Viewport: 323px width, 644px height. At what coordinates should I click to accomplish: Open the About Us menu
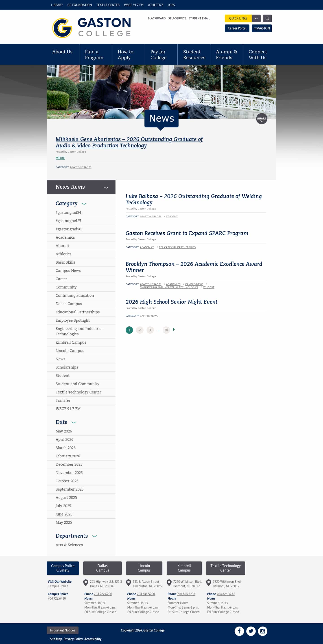(62, 52)
